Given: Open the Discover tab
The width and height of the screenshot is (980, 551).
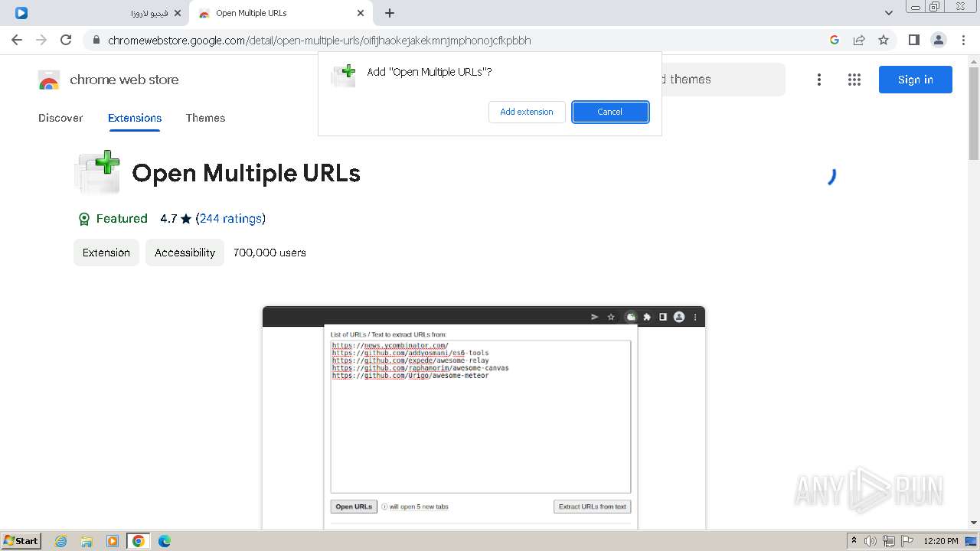Looking at the screenshot, I should (60, 118).
